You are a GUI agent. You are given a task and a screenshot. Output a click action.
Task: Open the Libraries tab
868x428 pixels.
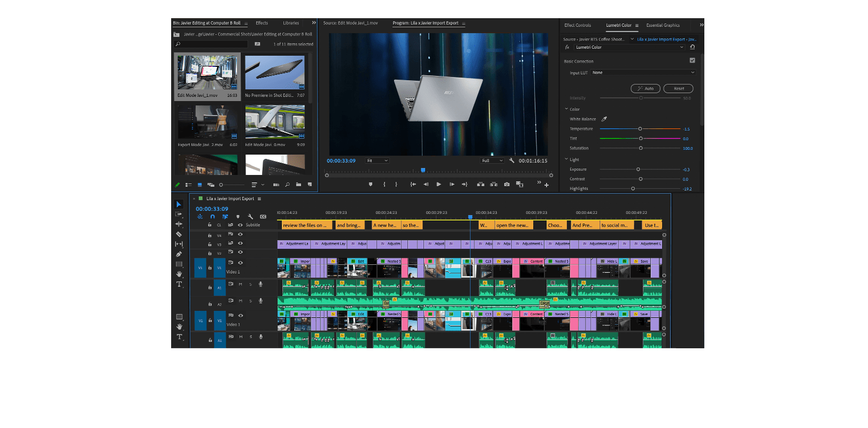(291, 23)
